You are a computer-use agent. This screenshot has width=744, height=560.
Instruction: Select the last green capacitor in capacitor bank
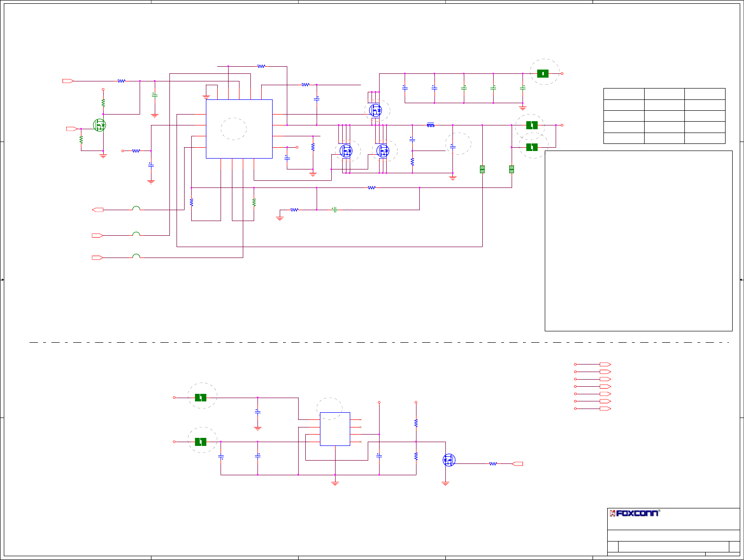point(523,88)
